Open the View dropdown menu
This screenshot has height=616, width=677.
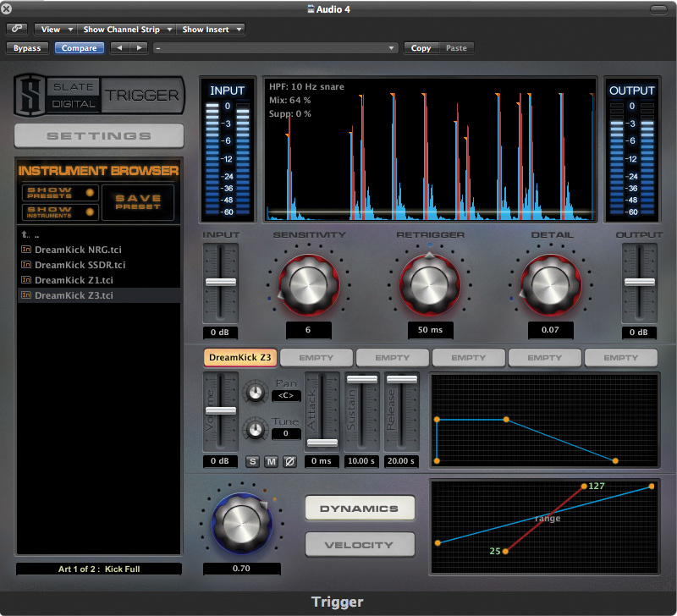click(56, 29)
